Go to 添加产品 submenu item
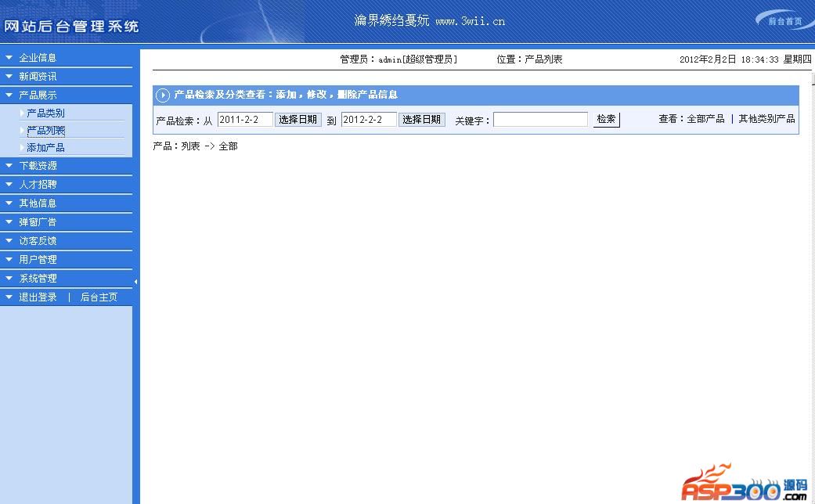Image resolution: width=815 pixels, height=504 pixels. [x=45, y=148]
